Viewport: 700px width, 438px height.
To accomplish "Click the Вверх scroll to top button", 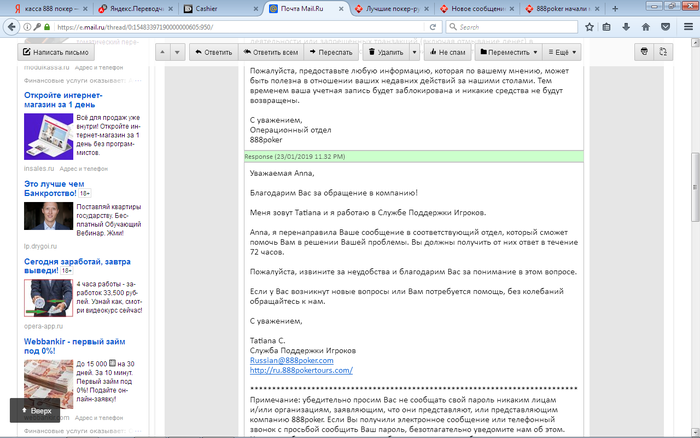I will (x=36, y=410).
